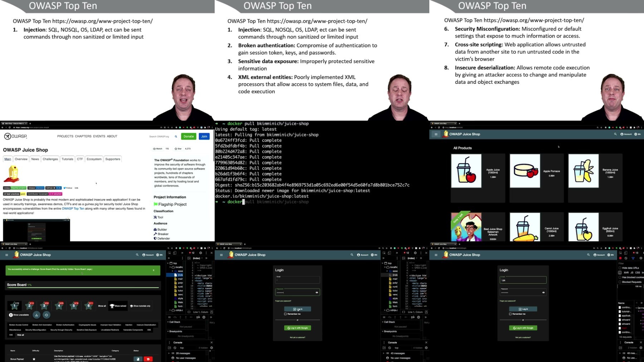This screenshot has width=644, height=362.
Task: Click the pause script icon in the Score Board debugger
Action: click(x=169, y=317)
